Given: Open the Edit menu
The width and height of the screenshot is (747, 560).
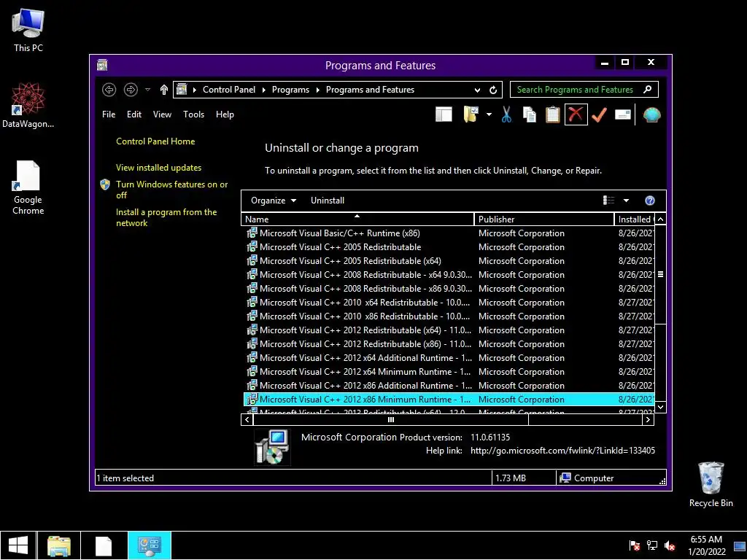Looking at the screenshot, I should coord(134,114).
